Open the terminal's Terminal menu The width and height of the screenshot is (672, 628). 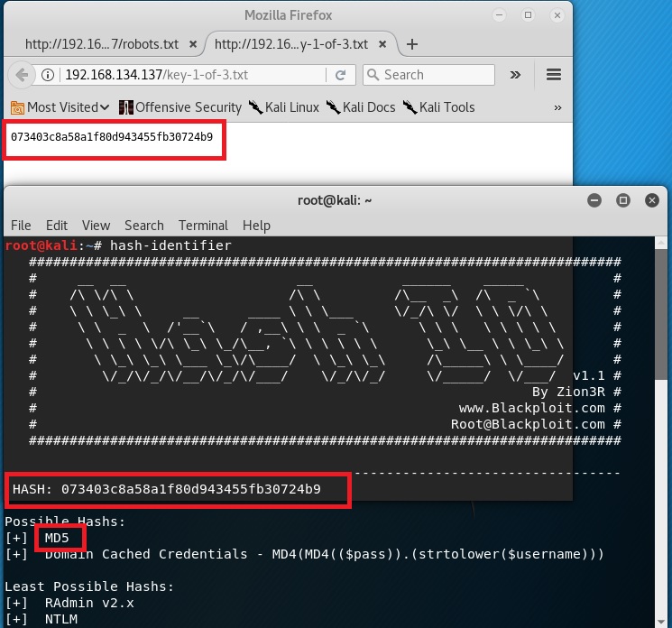point(203,226)
